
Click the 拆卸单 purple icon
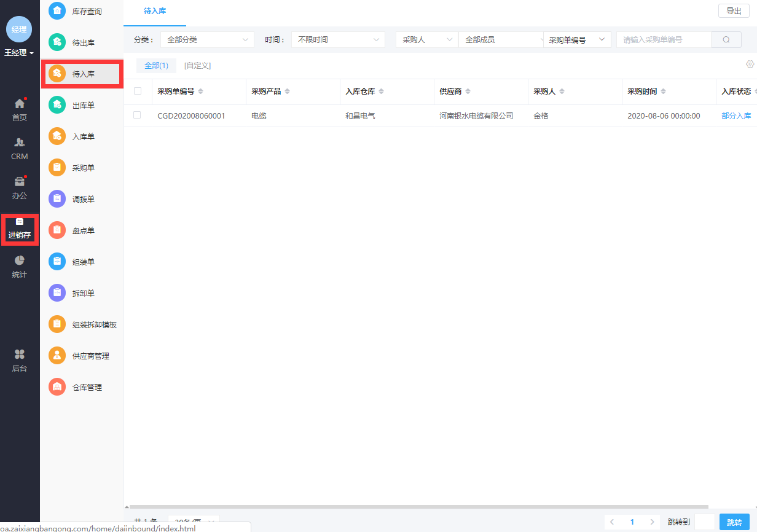(x=57, y=293)
